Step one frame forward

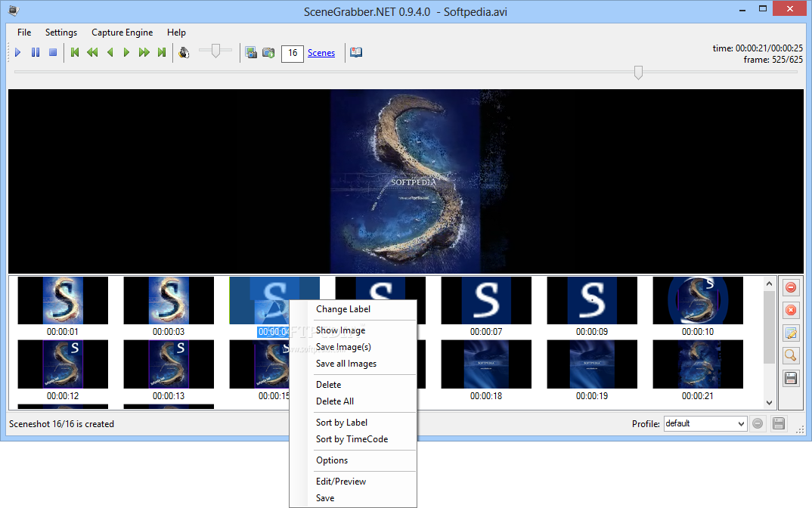coord(126,52)
